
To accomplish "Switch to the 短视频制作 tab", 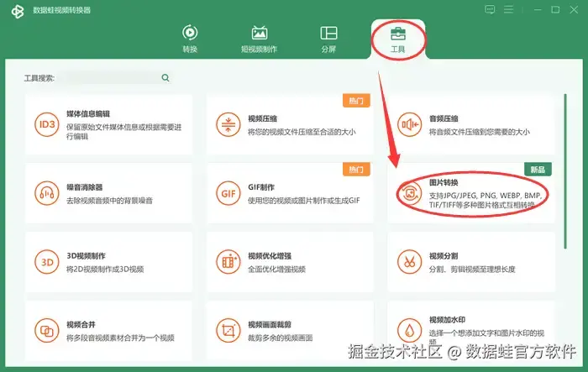I will [x=259, y=39].
